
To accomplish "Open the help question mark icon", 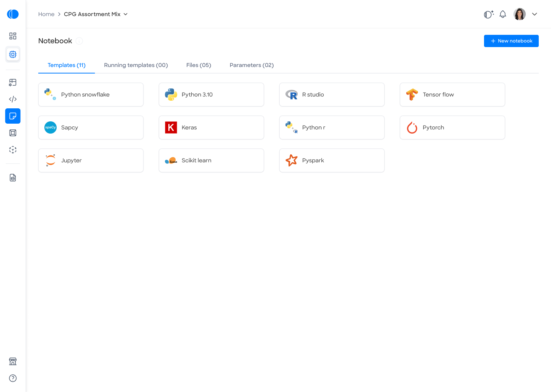I will [13, 378].
